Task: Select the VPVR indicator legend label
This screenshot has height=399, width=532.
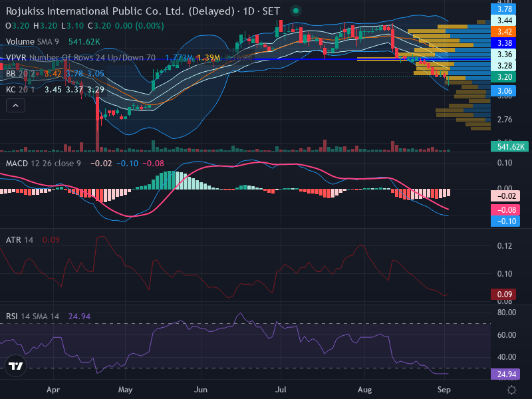Action: pos(80,58)
